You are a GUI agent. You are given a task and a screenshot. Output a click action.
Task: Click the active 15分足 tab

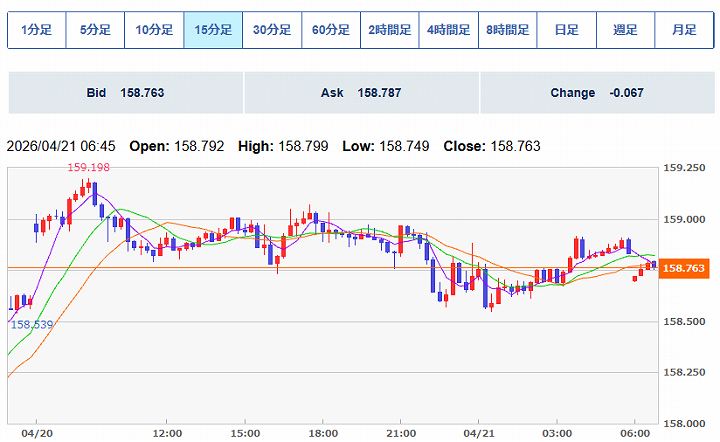coord(213,30)
